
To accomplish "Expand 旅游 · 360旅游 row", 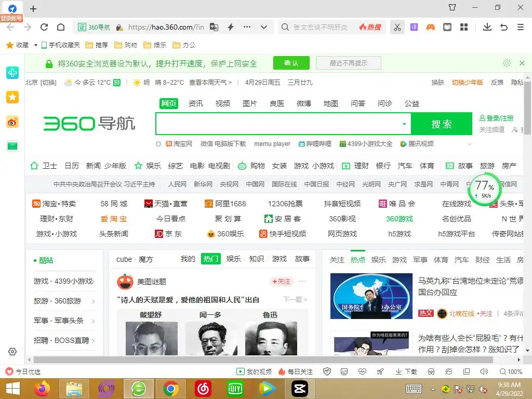I will tap(64, 301).
